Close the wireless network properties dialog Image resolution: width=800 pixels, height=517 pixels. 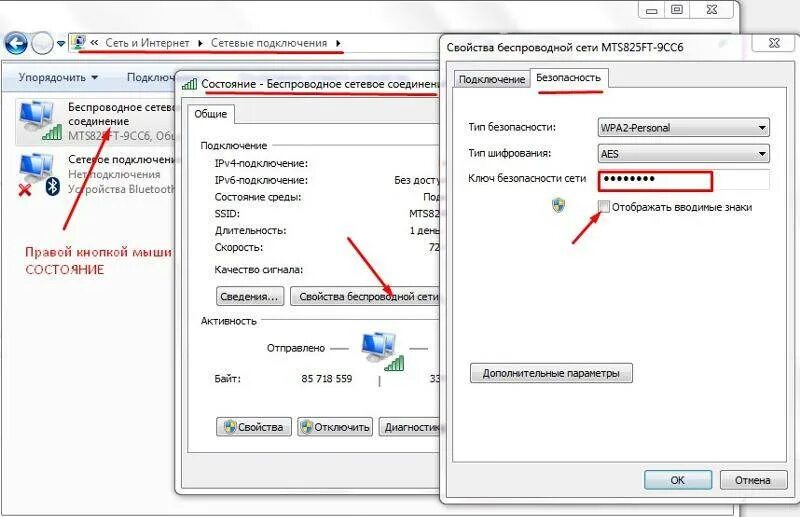(x=774, y=43)
